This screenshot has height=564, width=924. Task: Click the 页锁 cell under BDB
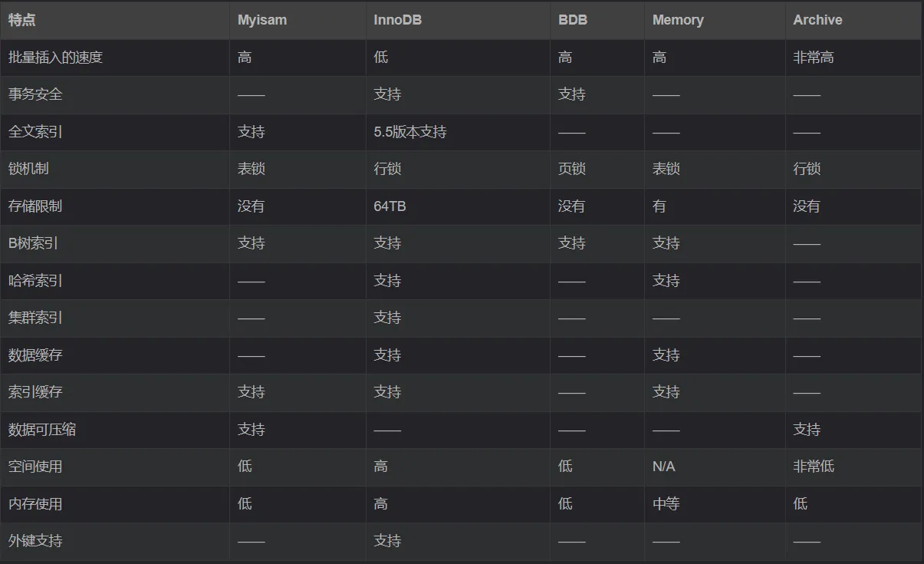pos(572,169)
